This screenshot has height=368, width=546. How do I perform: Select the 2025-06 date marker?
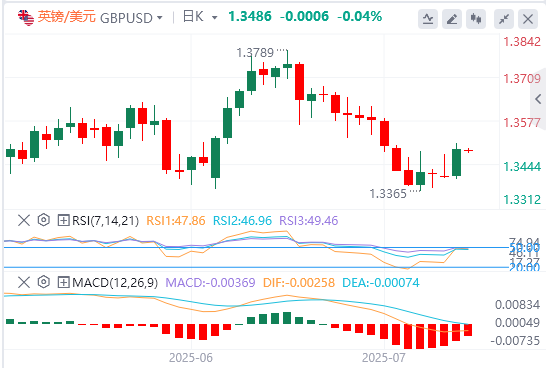190,358
